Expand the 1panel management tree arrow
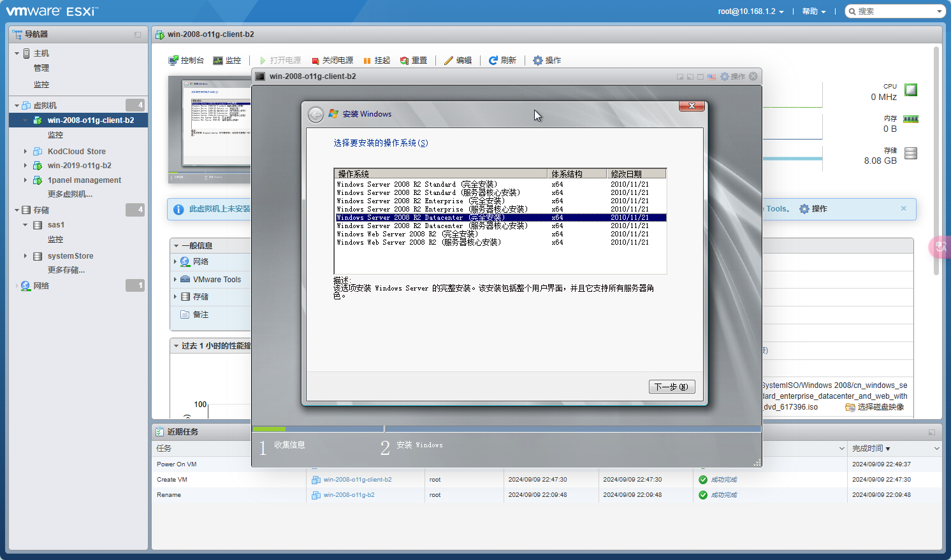Image resolution: width=951 pixels, height=560 pixels. click(25, 180)
